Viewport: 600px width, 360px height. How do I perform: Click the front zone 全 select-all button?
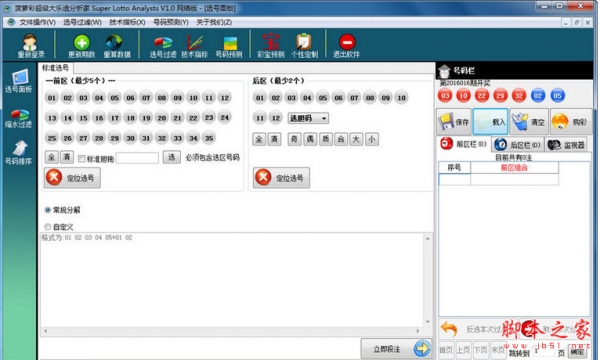pyautogui.click(x=51, y=157)
